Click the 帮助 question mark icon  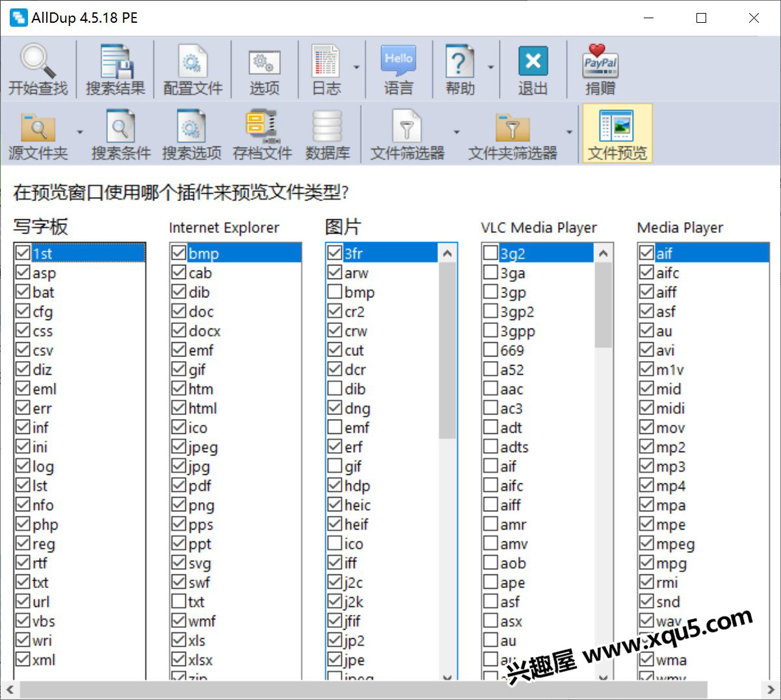(x=459, y=61)
